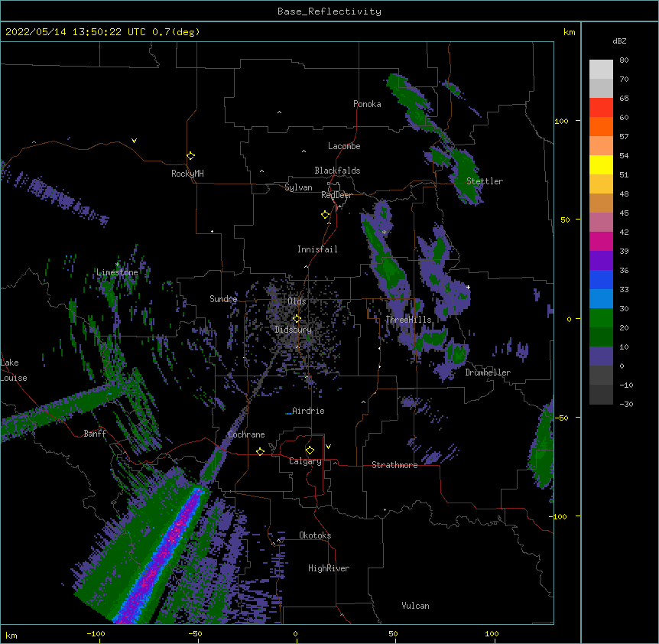
Task: Click the ThreeHills label
Action: pyautogui.click(x=408, y=320)
